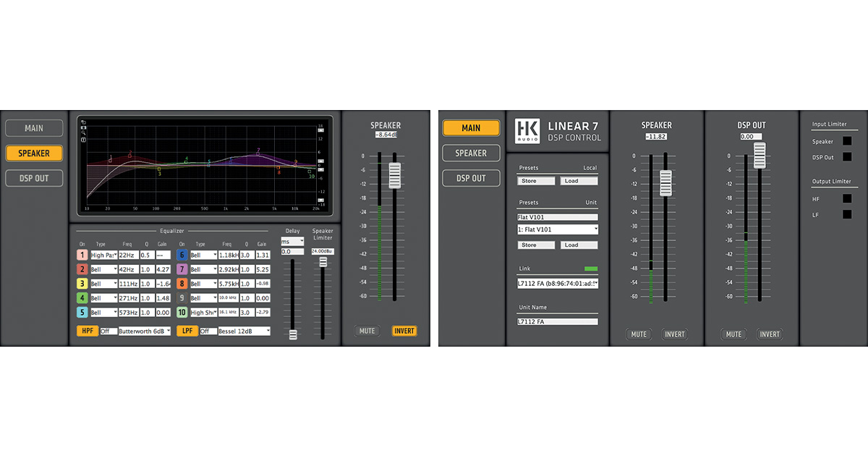Mute the DSP OUT channel
The width and height of the screenshot is (868, 456).
[733, 334]
